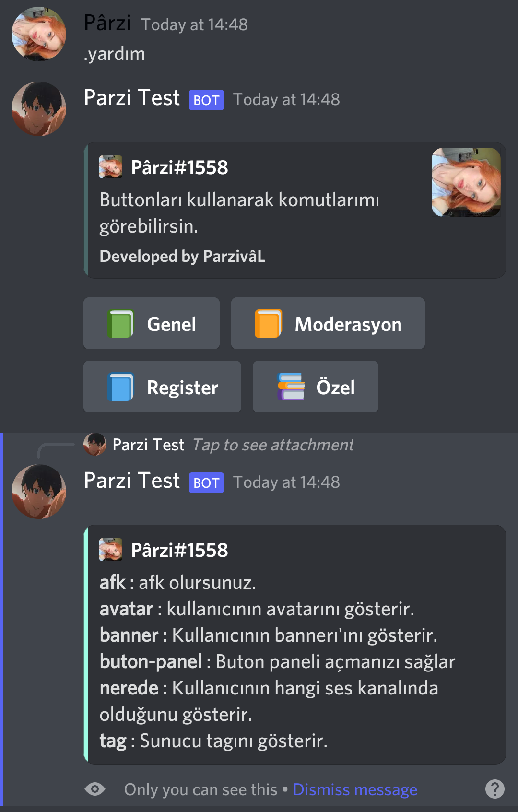Click the small reply avatar of Parzi Test

tap(95, 444)
